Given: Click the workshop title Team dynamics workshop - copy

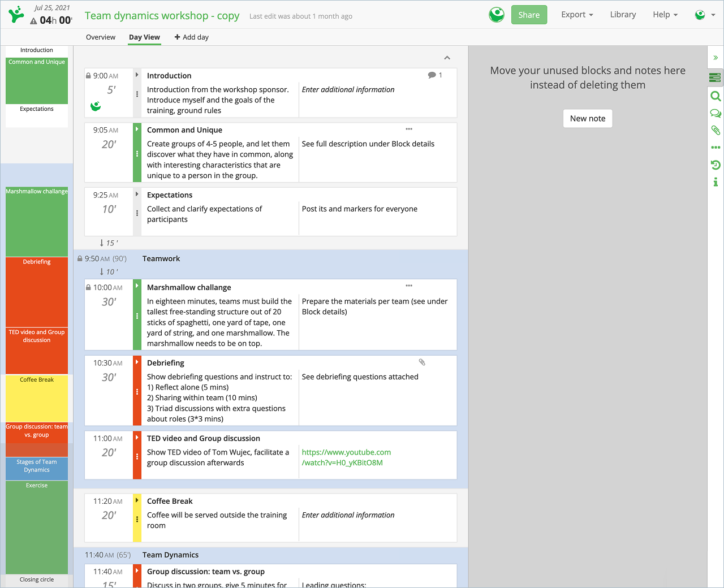Looking at the screenshot, I should click(x=162, y=16).
